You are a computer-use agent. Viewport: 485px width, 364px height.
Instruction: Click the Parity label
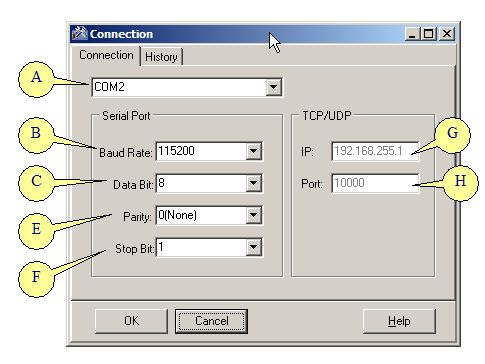coord(137,217)
